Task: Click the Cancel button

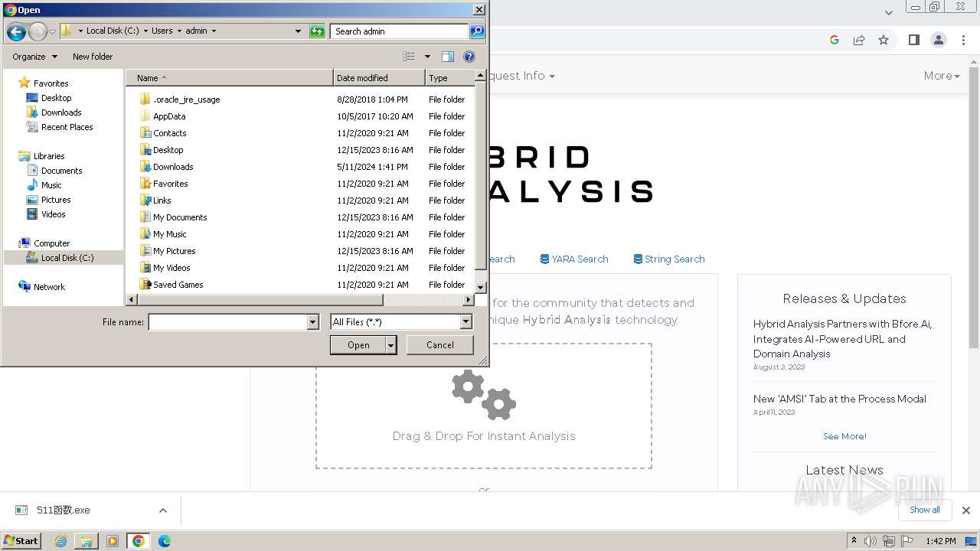Action: (440, 345)
